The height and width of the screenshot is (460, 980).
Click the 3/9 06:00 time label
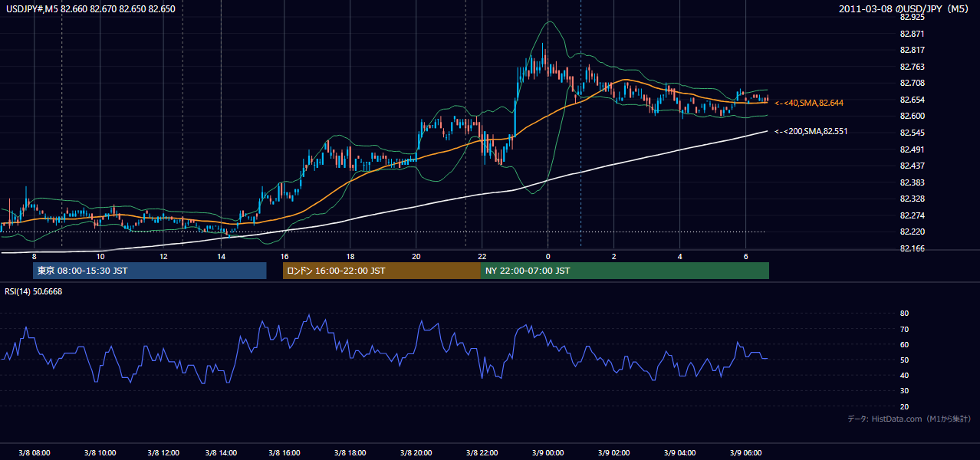[x=745, y=453]
